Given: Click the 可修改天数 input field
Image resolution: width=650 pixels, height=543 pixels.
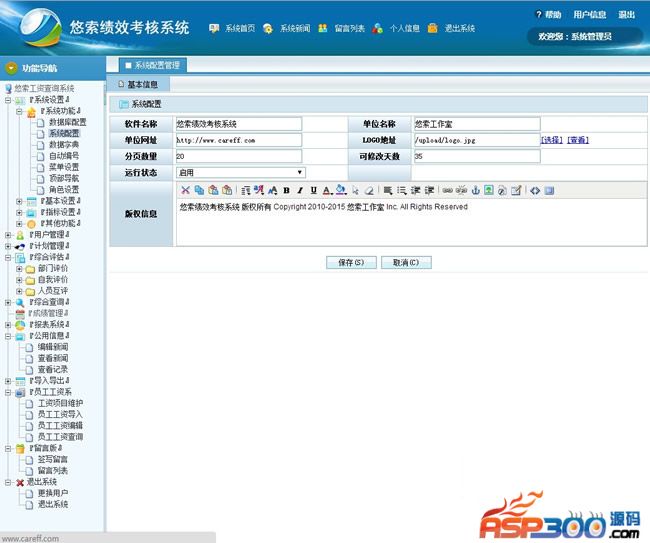Looking at the screenshot, I should tap(477, 156).
